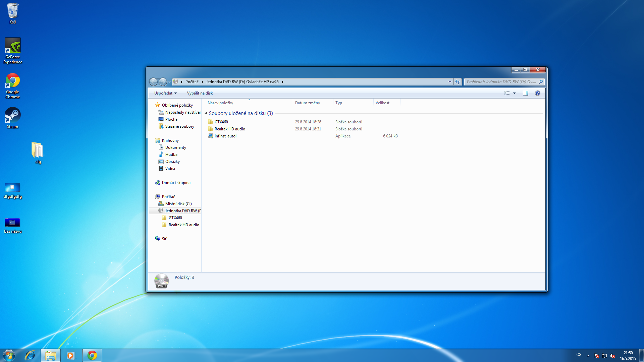Open Stažené soubory in favorites
The height and width of the screenshot is (362, 644).
pyautogui.click(x=179, y=126)
